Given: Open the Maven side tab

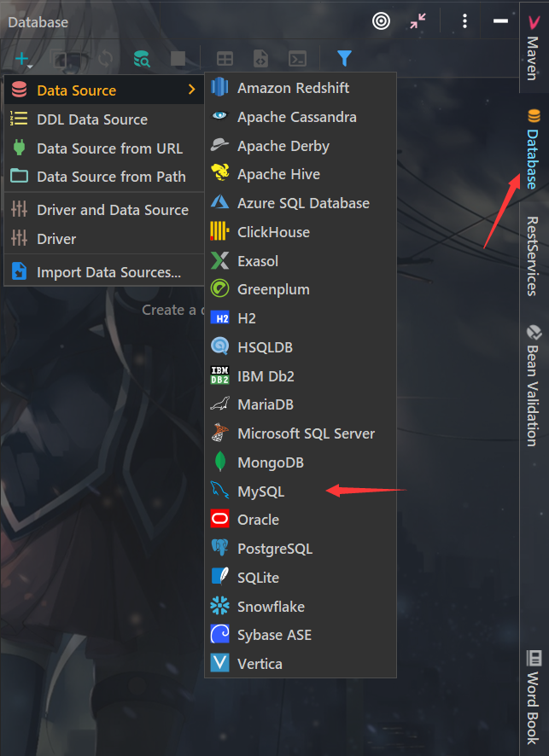Looking at the screenshot, I should point(533,49).
